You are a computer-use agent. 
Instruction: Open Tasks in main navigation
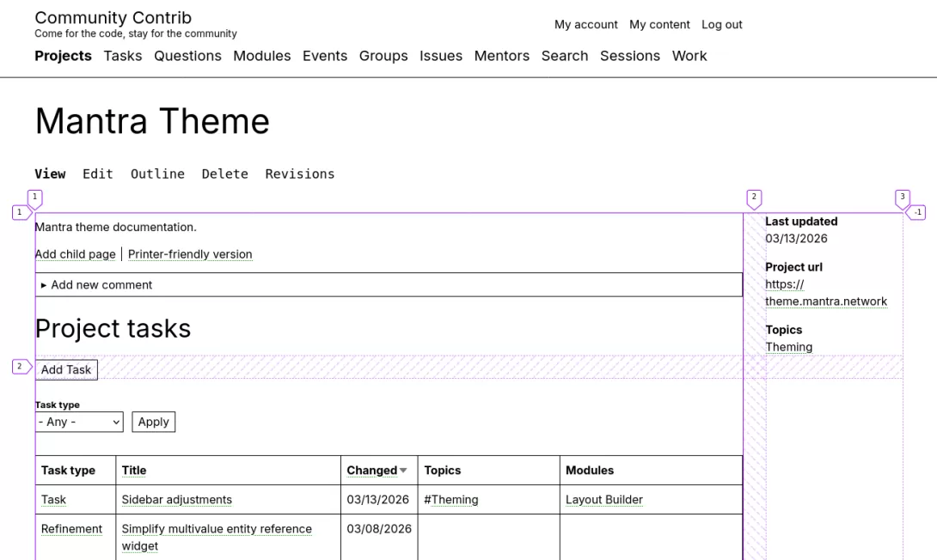(x=122, y=56)
